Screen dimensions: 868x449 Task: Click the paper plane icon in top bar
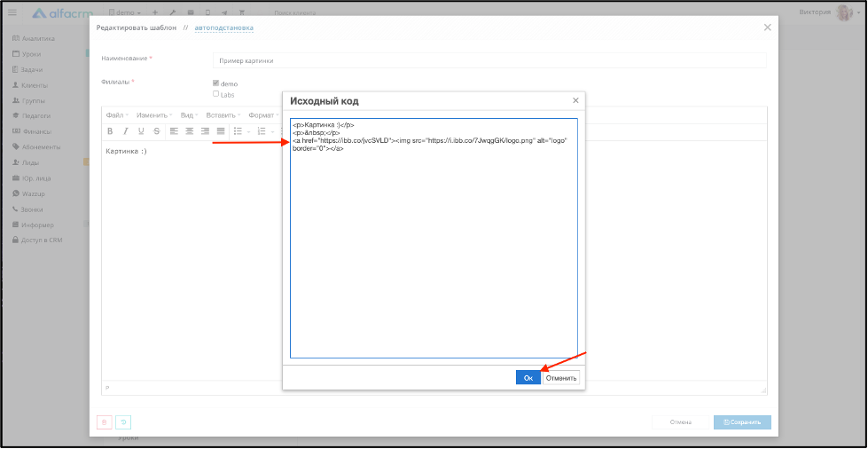pyautogui.click(x=224, y=12)
